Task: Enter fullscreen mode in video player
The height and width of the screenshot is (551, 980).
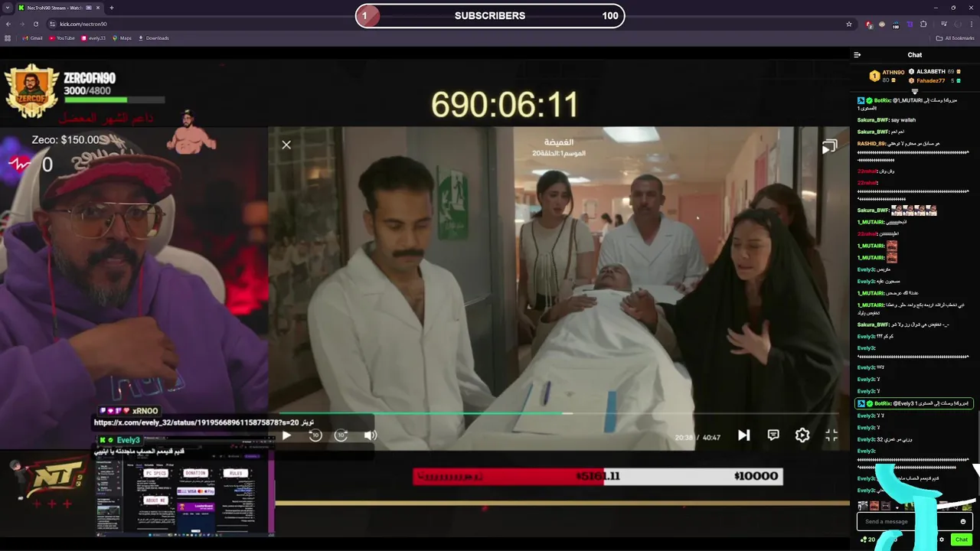Action: 831,435
